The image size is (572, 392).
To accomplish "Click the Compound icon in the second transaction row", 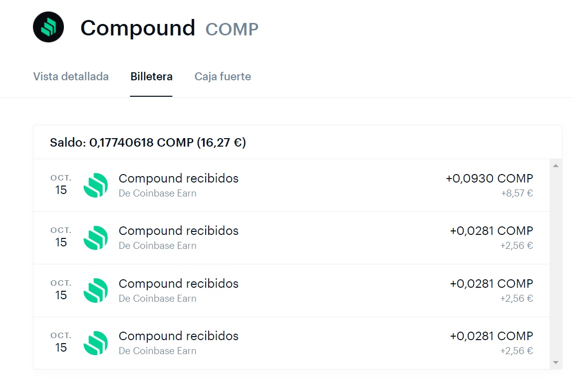I will pos(95,238).
